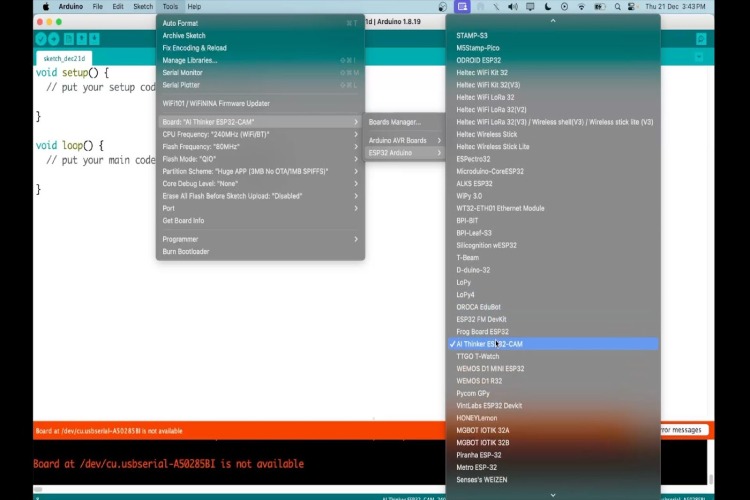Choose Burn Bootloader

pos(260,252)
